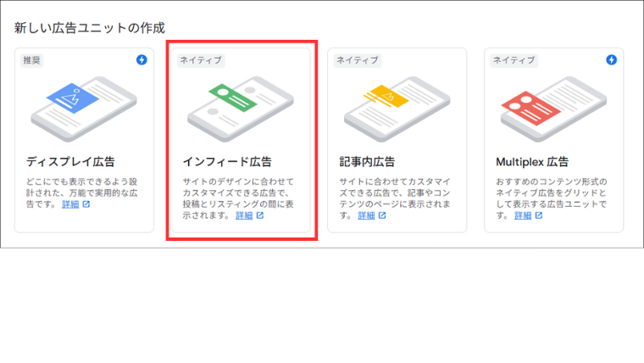Click external-link icon beside Multiplex 広告 詳細
Viewport: 644px width, 363px height.
coord(539,215)
